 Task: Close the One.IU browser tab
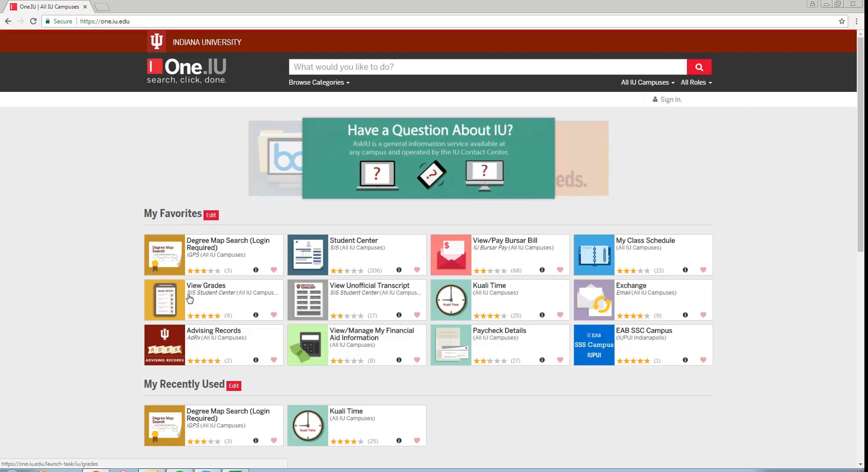[85, 7]
